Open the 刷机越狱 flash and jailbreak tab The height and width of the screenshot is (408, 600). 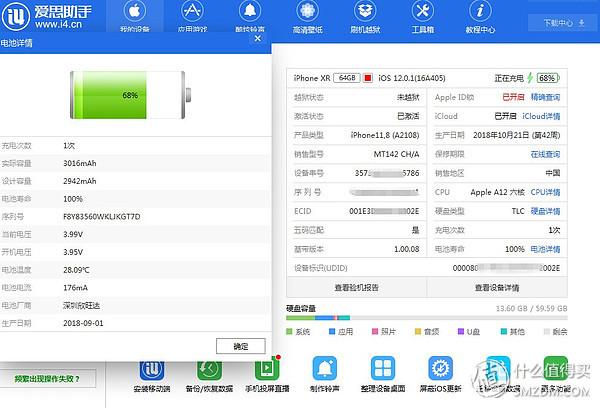[x=365, y=16]
